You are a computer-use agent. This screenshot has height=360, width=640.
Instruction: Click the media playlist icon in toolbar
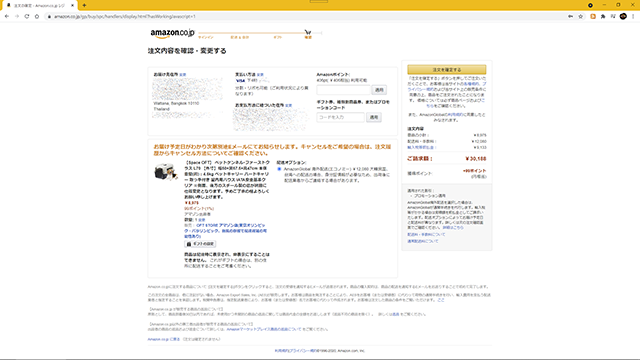pos(613,16)
